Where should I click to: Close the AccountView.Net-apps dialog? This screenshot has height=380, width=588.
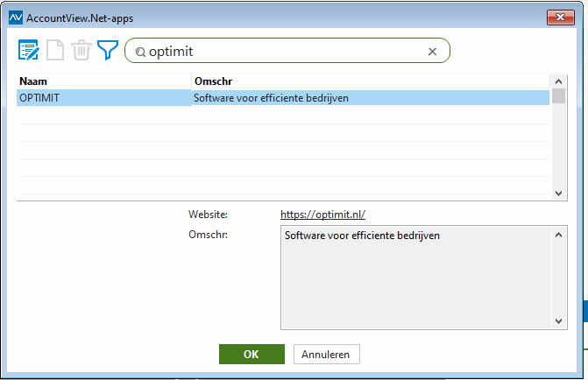coord(560,18)
